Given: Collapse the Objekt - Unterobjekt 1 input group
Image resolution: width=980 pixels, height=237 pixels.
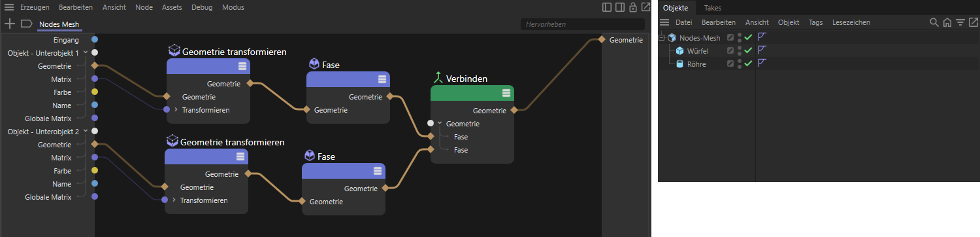Looking at the screenshot, I should 86,52.
